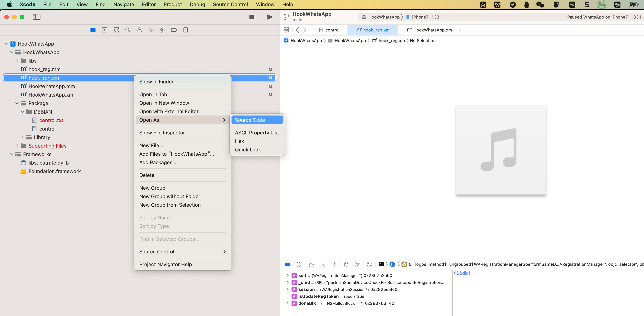Click the Run play button

click(x=270, y=17)
